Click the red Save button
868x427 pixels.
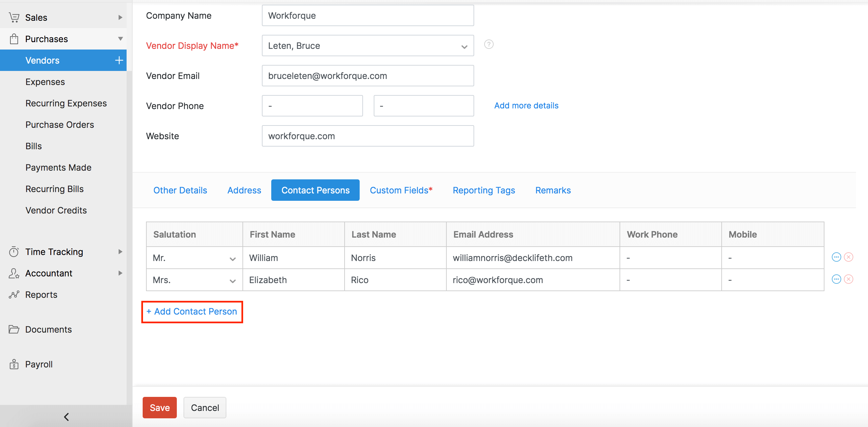[x=159, y=408]
